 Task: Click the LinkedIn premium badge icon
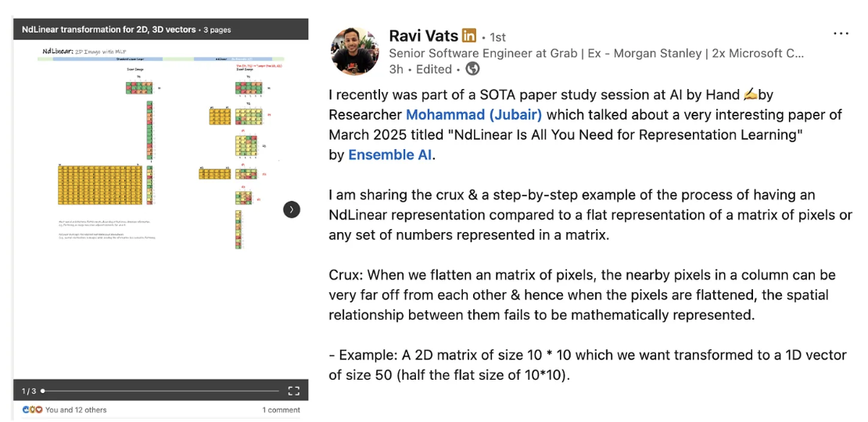(x=469, y=36)
